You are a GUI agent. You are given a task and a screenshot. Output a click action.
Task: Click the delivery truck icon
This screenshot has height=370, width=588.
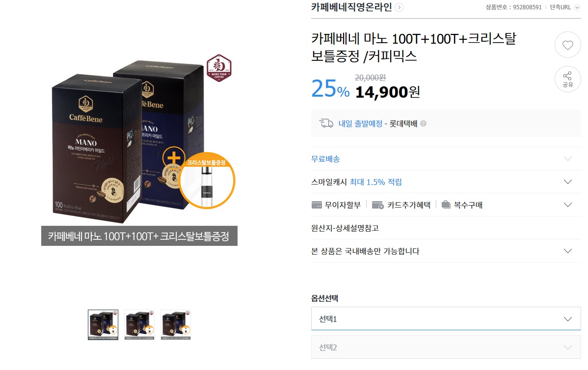pyautogui.click(x=326, y=123)
